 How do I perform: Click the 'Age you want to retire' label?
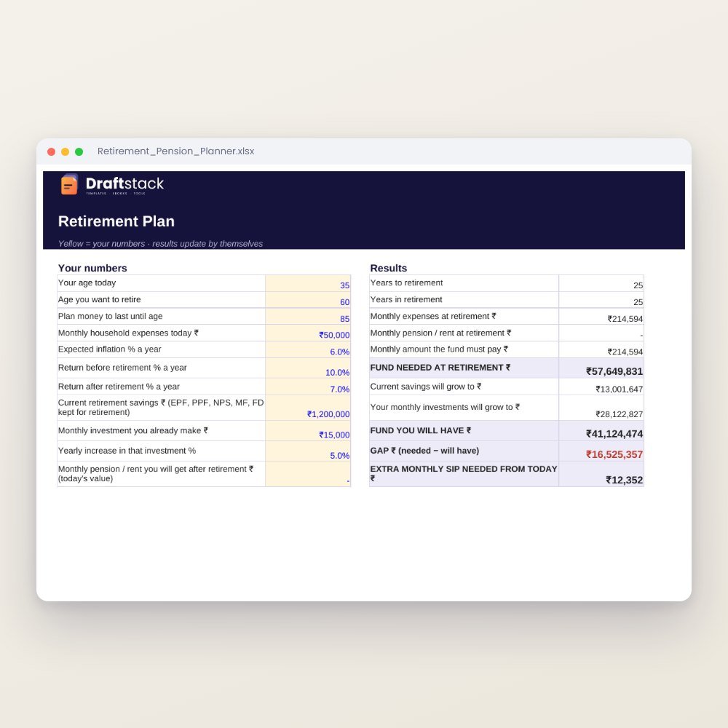(99, 299)
